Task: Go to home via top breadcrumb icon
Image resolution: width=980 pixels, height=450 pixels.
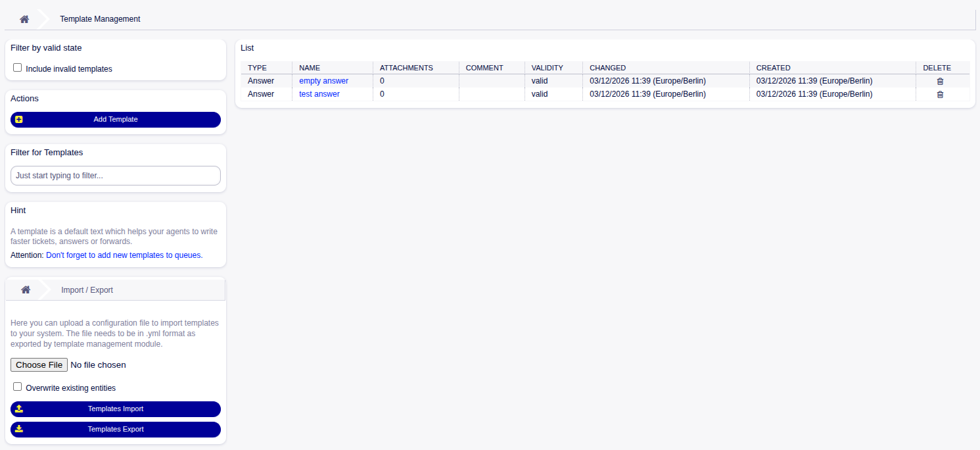Action: (x=24, y=19)
